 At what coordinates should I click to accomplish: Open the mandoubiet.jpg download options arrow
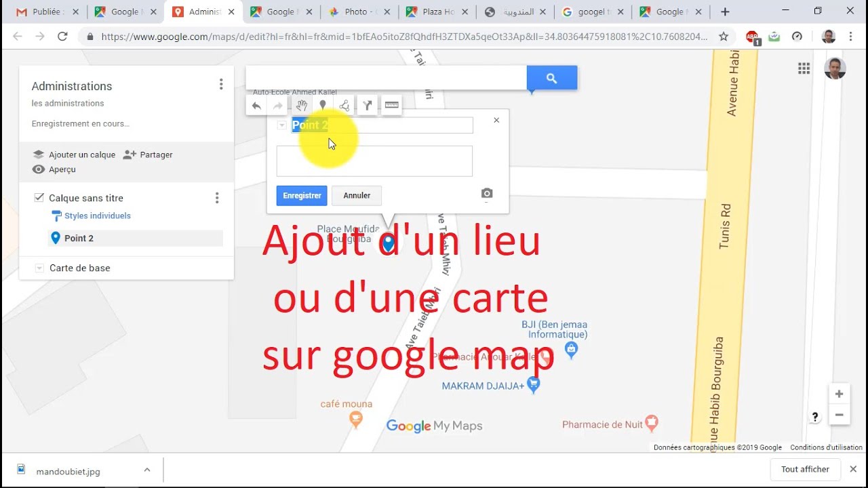147,470
